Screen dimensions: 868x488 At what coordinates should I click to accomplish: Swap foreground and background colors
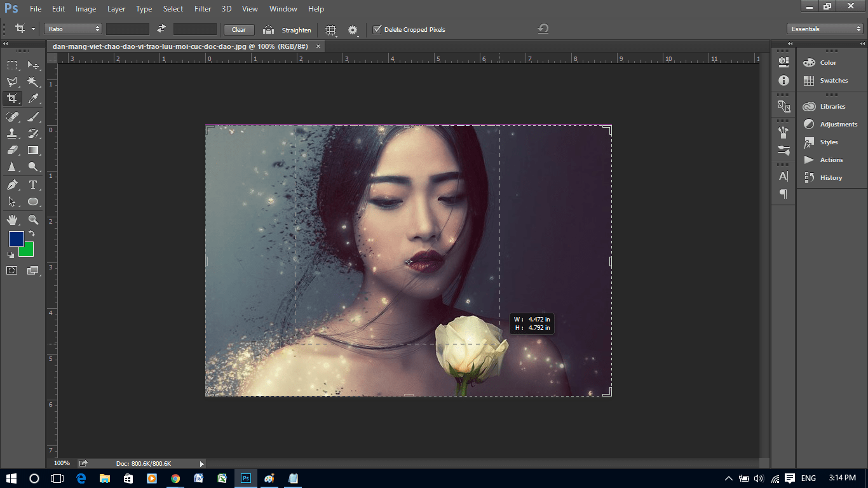[x=32, y=233]
